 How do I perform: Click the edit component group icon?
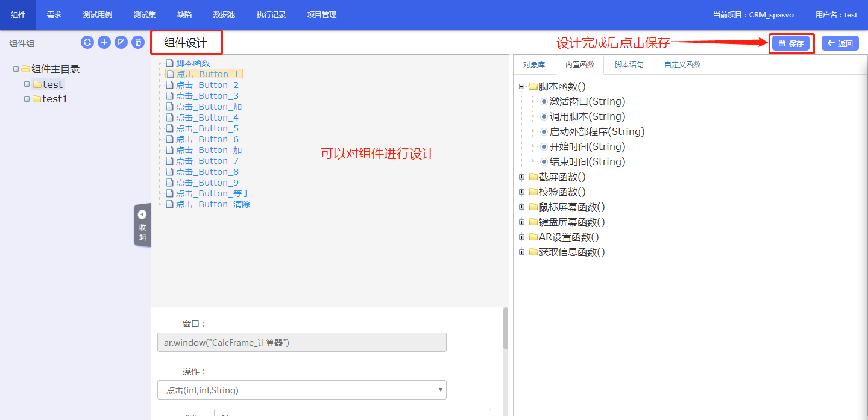[121, 42]
